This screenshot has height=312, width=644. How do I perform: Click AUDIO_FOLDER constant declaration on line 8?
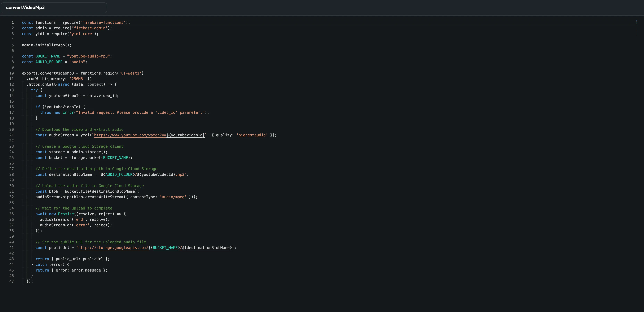[49, 62]
